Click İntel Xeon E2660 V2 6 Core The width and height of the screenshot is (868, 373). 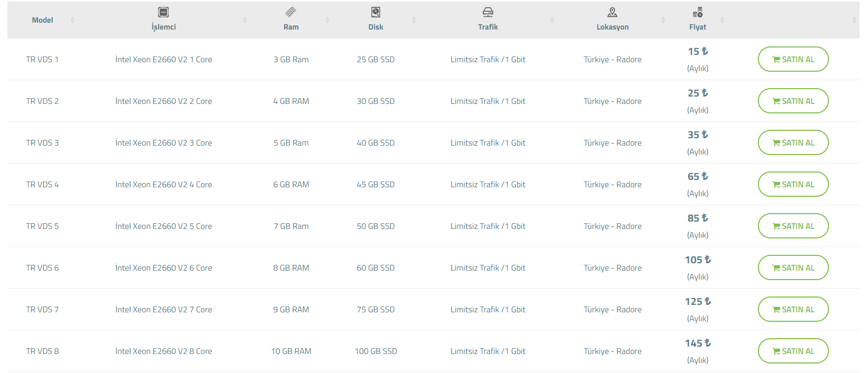[x=163, y=268]
